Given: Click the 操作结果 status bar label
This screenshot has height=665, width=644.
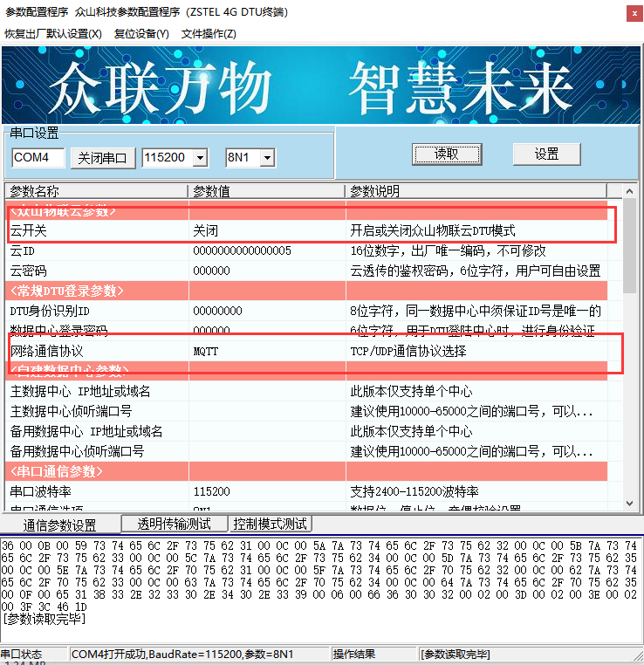Looking at the screenshot, I should 354,654.
